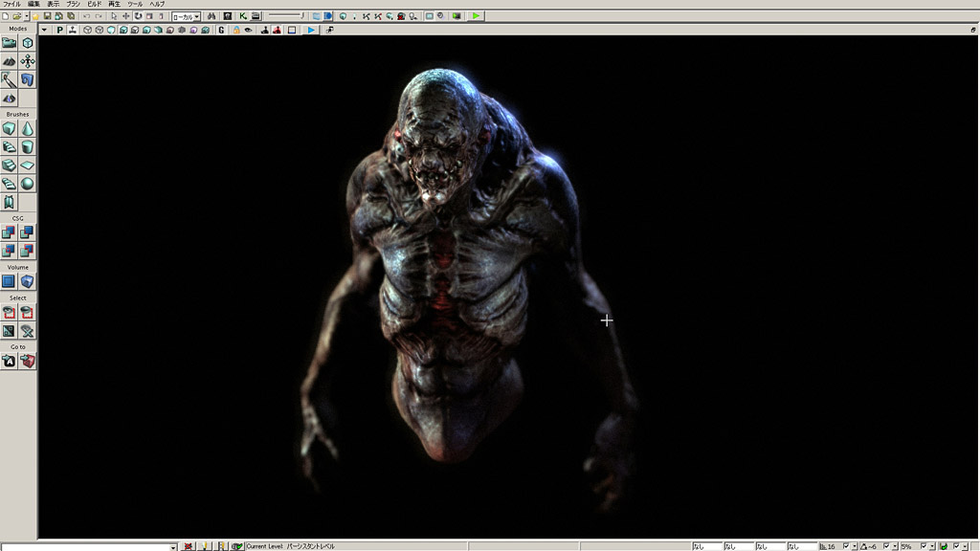Show all hidden actors

(28, 331)
